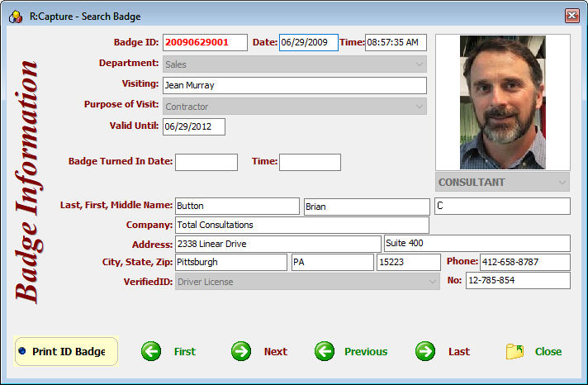The image size is (588, 385).
Task: Click the empty Badge Turned In Date field
Action: coord(206,162)
